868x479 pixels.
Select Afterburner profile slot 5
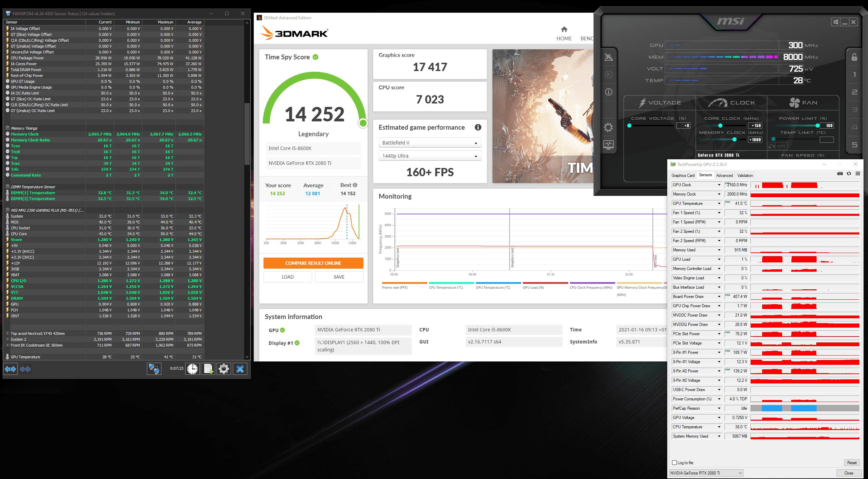(854, 145)
